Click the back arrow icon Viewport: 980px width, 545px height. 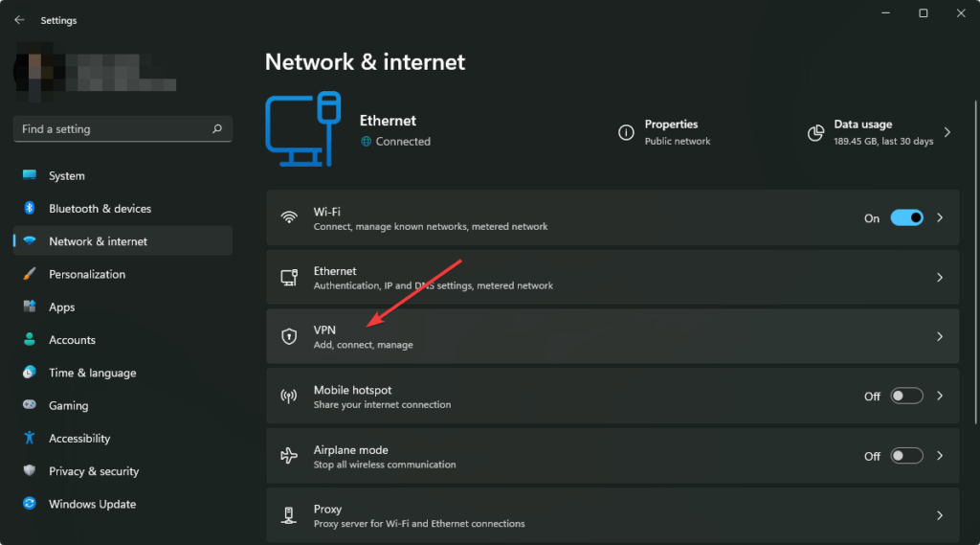point(19,20)
